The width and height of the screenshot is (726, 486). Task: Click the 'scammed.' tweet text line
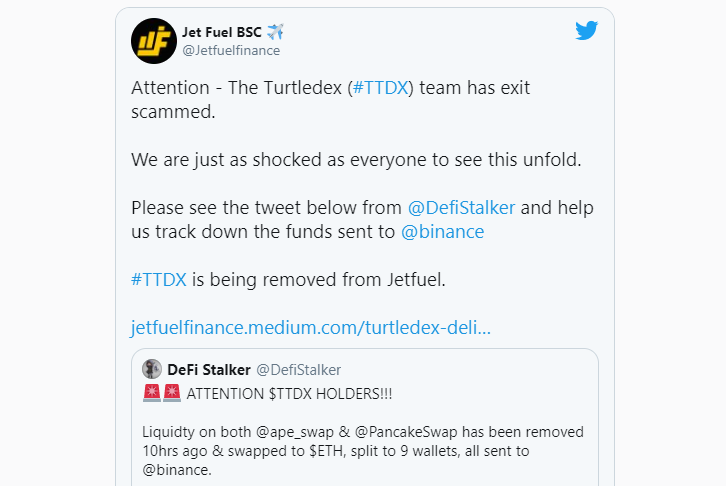coord(173,112)
